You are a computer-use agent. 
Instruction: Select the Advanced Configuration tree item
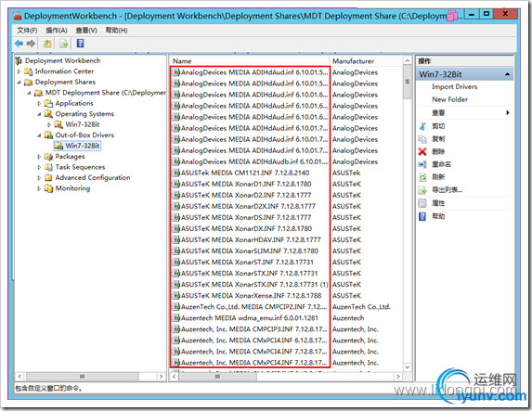(93, 178)
